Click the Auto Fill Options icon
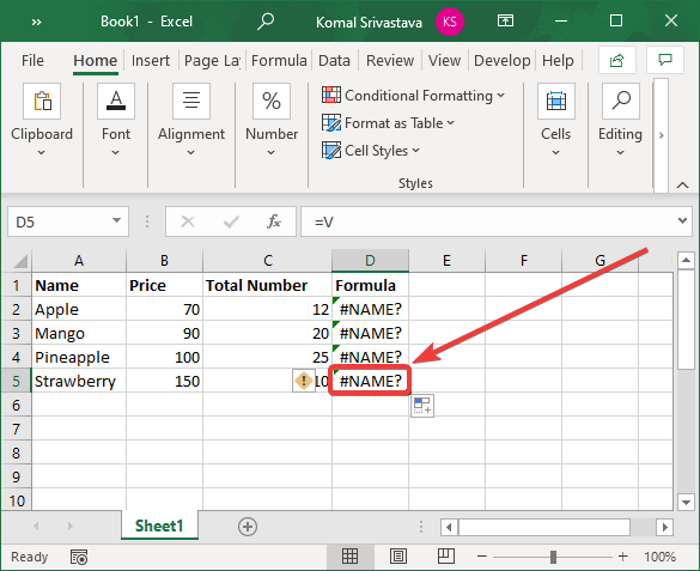The image size is (700, 571). point(421,406)
